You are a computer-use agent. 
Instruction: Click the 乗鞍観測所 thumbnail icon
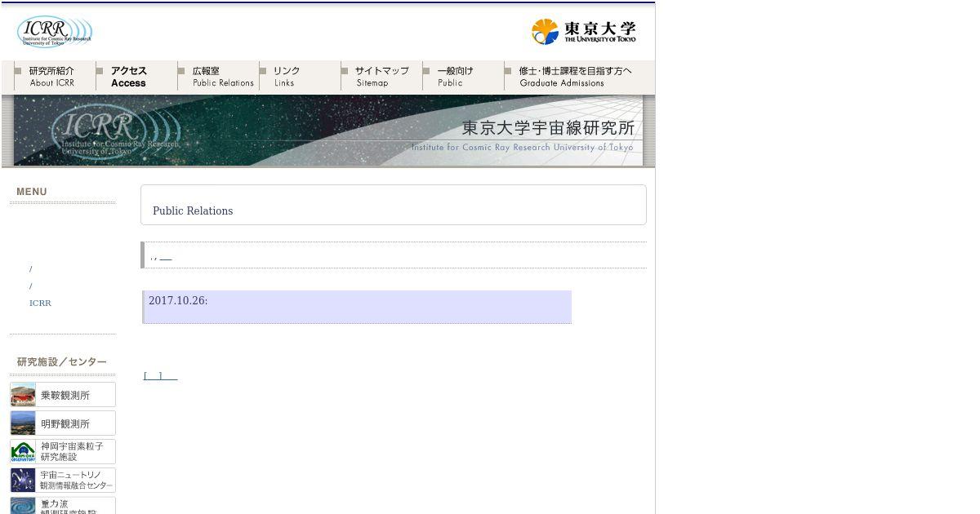[23, 395]
